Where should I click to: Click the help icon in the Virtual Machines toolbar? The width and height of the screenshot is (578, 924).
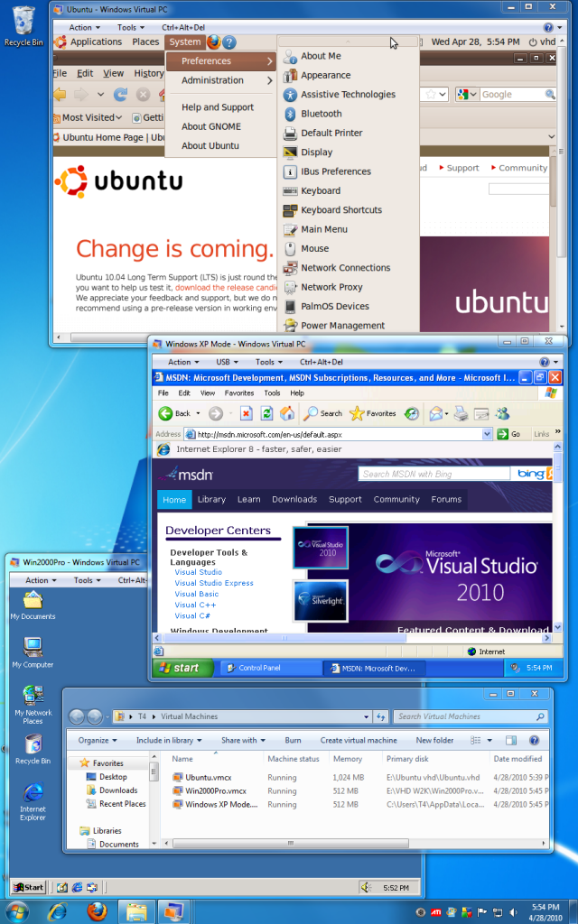pos(534,740)
